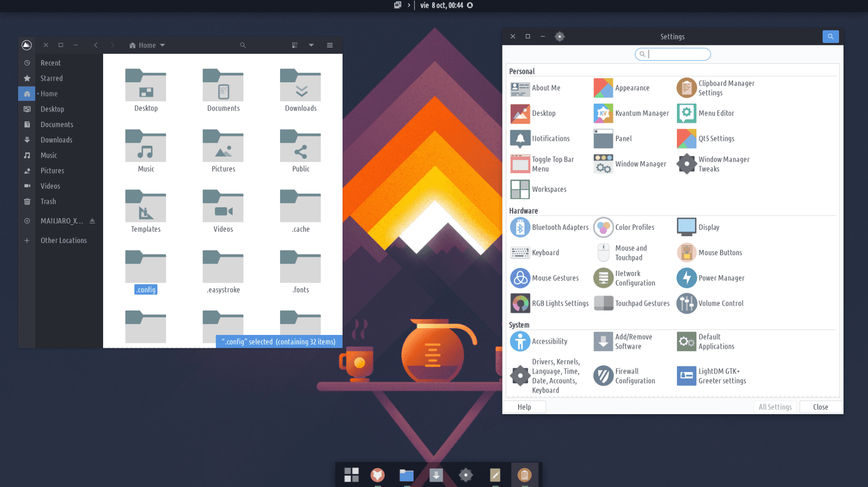Open Volume Control settings
The height and width of the screenshot is (487, 868).
pyautogui.click(x=710, y=304)
